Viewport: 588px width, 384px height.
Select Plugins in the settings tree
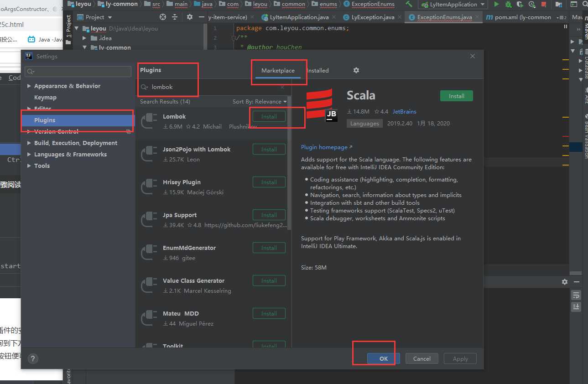[x=78, y=120]
